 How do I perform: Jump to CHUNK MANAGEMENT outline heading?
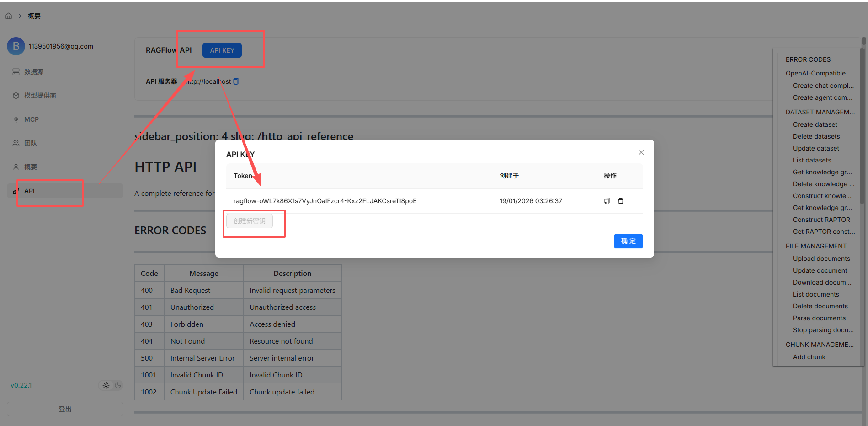click(x=820, y=345)
